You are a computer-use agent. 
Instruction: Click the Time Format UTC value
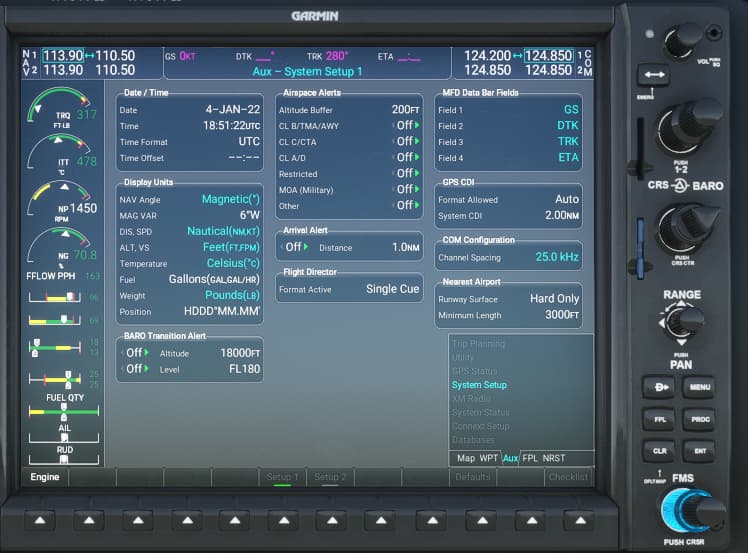pos(249,142)
